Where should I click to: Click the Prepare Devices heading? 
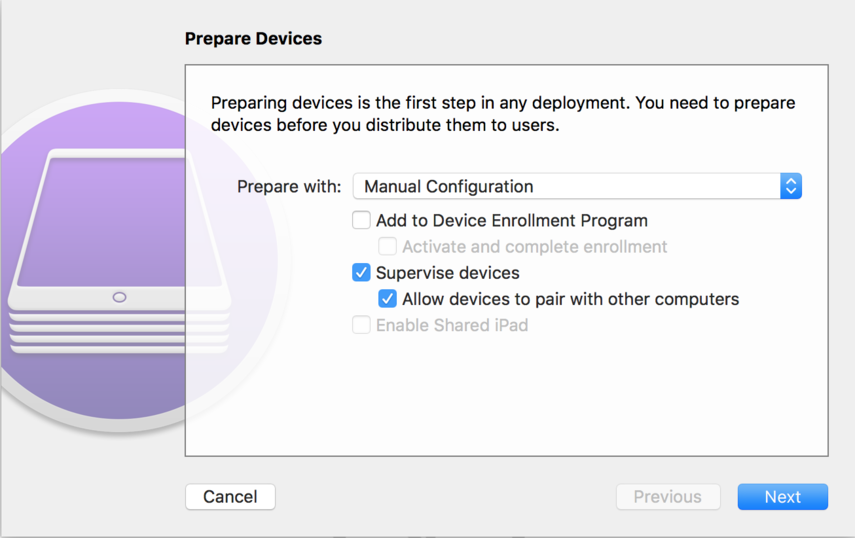(x=253, y=39)
